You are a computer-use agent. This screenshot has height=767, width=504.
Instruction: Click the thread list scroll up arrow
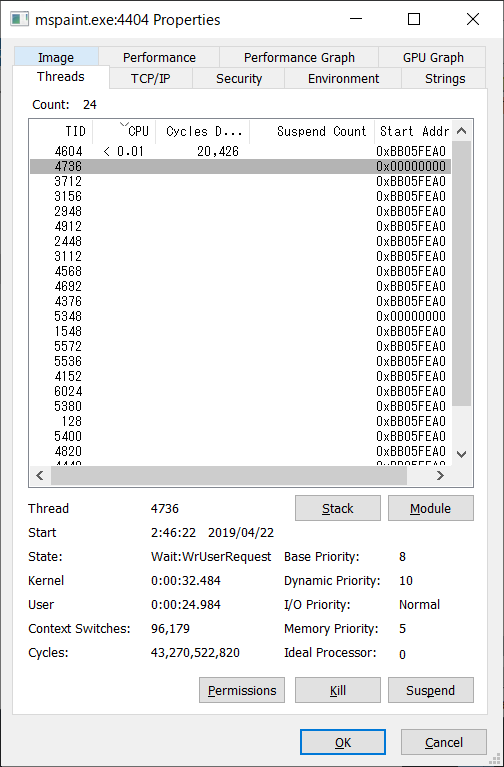[461, 131]
